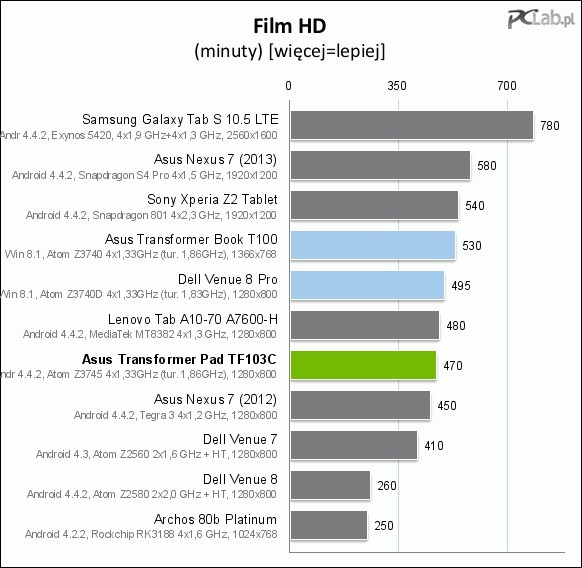Click the Asus Transformer Pad TF103C label
The height and width of the screenshot is (568, 582).
point(179,359)
